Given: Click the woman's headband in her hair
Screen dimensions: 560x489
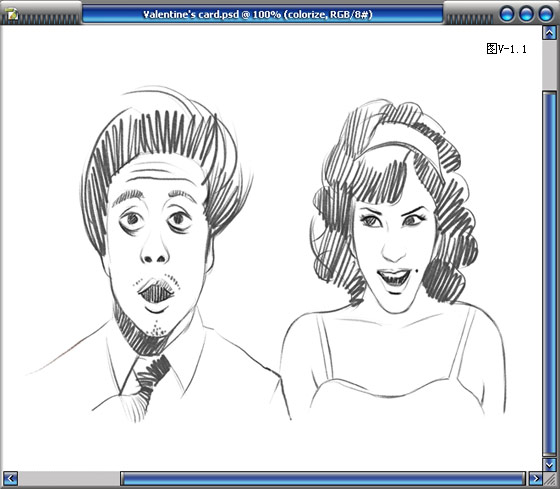Looking at the screenshot, I should [x=407, y=141].
